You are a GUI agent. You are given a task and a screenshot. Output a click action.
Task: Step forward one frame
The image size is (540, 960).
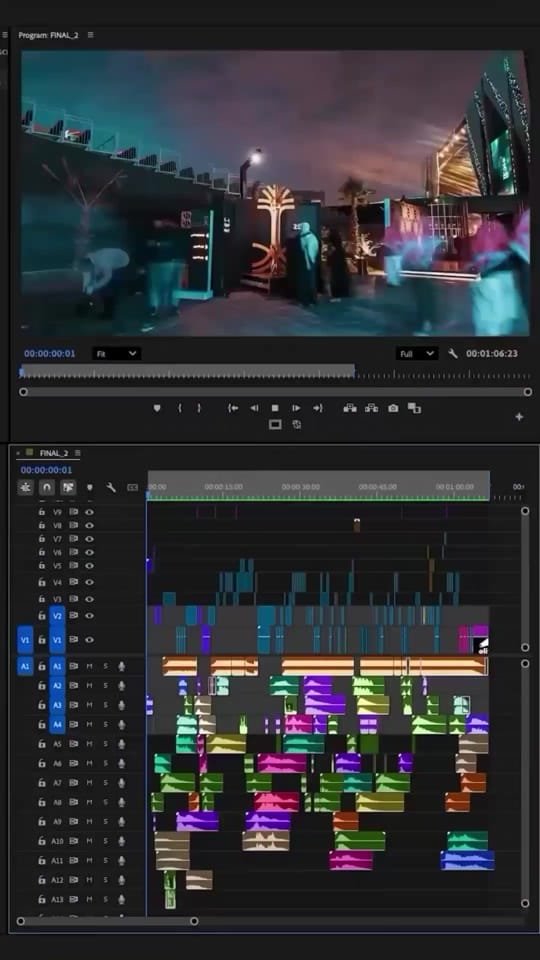(296, 408)
